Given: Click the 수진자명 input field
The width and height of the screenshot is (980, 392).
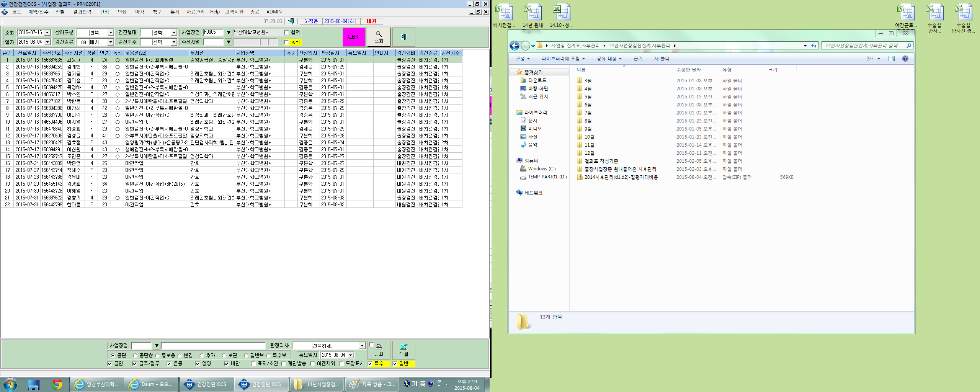Looking at the screenshot, I should click(214, 42).
